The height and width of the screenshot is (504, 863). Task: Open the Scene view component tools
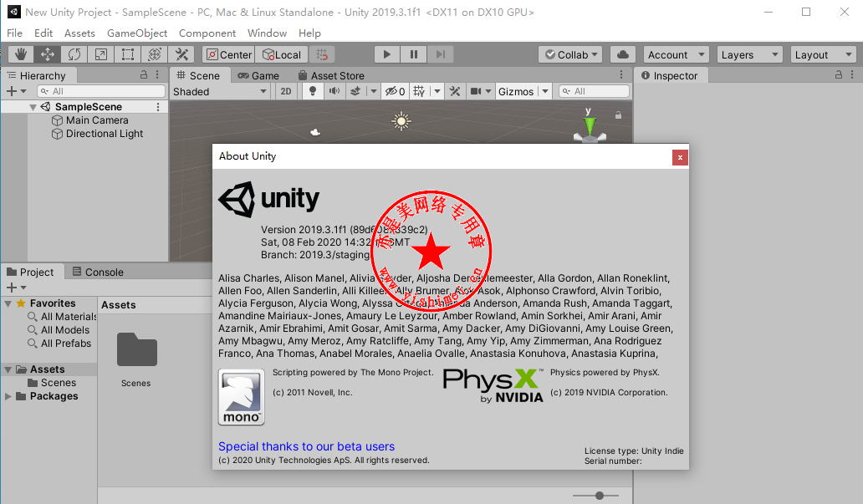coord(455,91)
